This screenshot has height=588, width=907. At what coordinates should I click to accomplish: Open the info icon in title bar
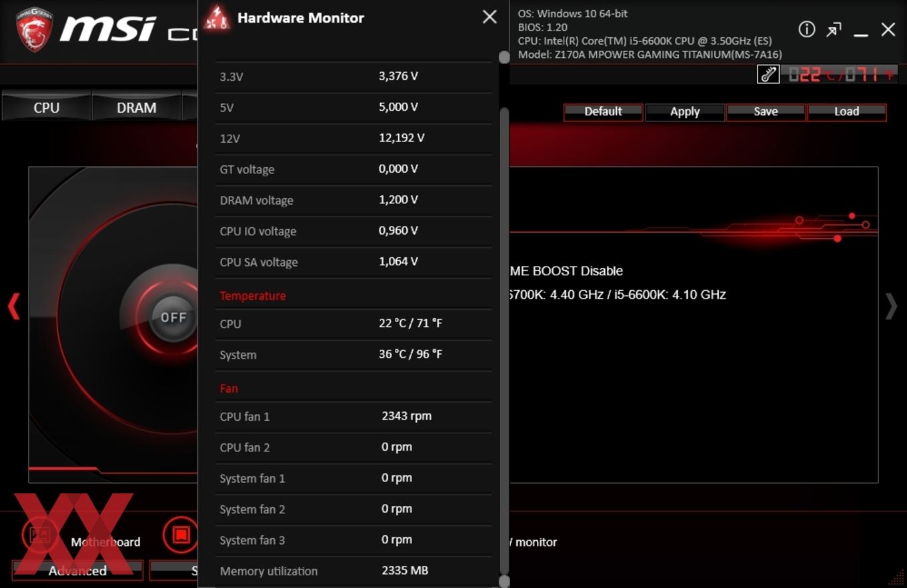coord(807,29)
